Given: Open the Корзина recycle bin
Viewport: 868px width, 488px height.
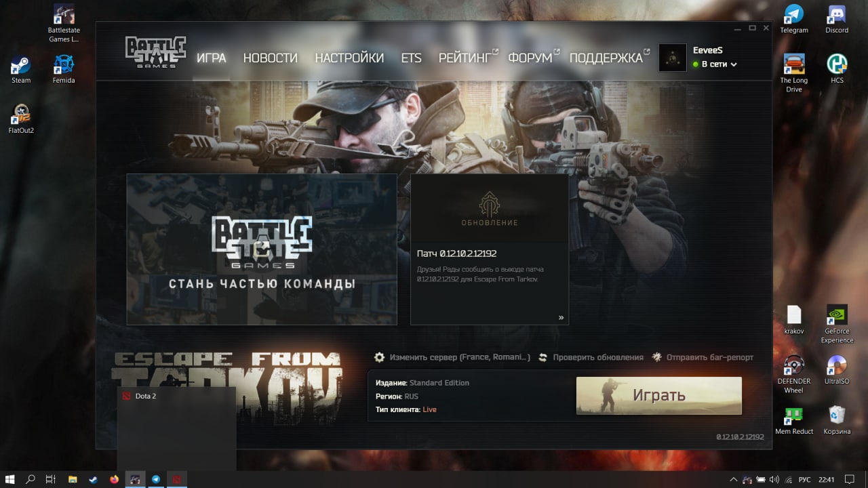Looking at the screenshot, I should pyautogui.click(x=837, y=420).
